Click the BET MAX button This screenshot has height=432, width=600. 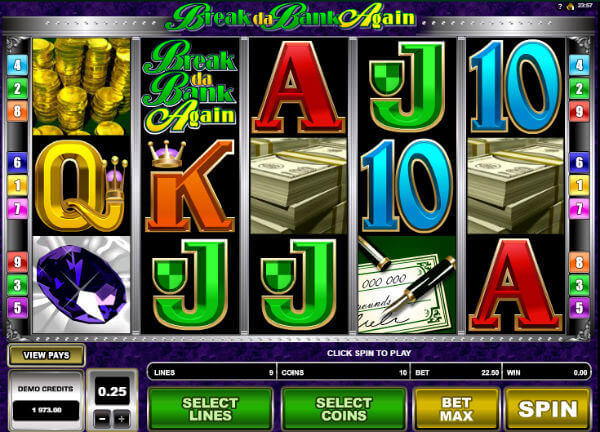click(x=457, y=409)
